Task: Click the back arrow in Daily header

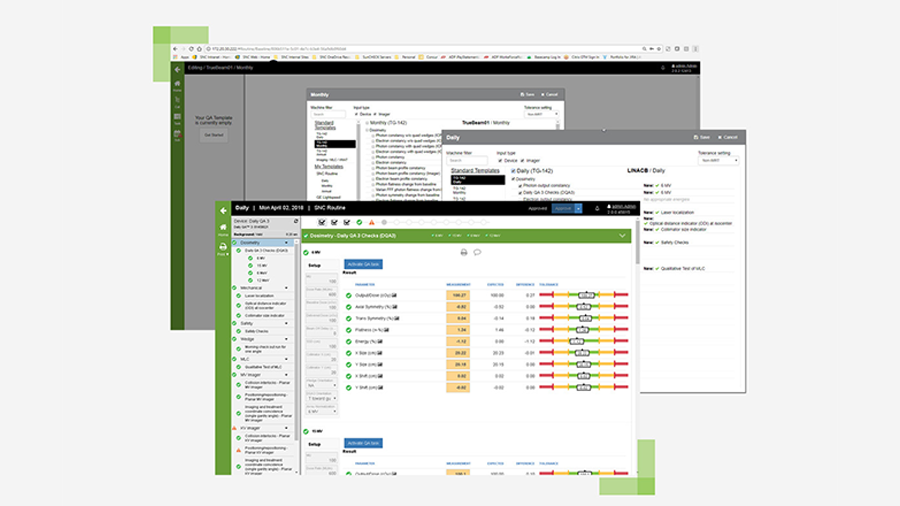Action: (223, 209)
